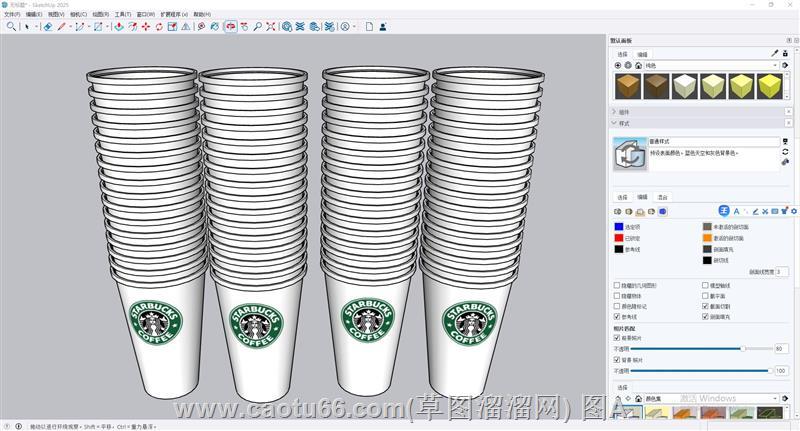Open the 3D Warehouse icon
Image resolution: width=800 pixels, height=431 pixels.
287,27
